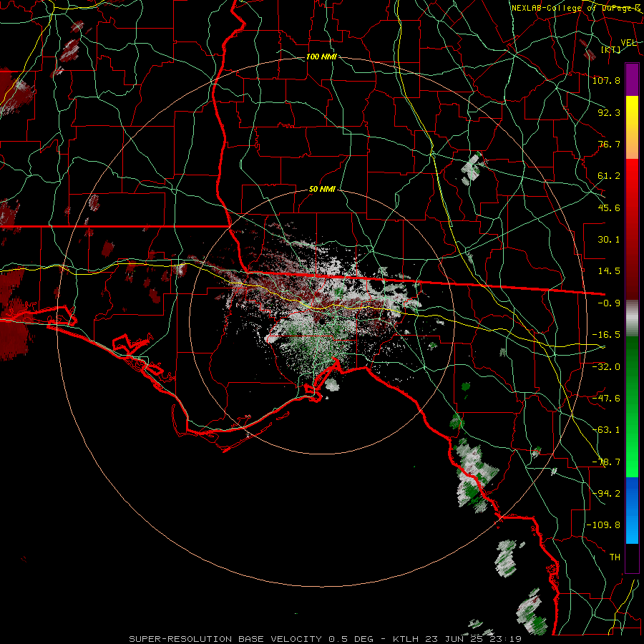Viewport: 644px width, 644px height.
Task: Select the -0.9 legend value
Action: 609,303
